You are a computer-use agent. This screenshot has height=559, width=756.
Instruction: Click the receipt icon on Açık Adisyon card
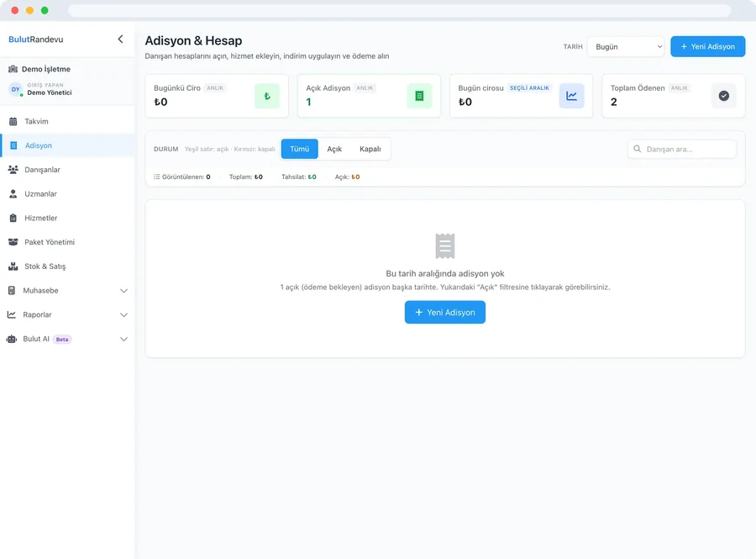click(x=419, y=96)
